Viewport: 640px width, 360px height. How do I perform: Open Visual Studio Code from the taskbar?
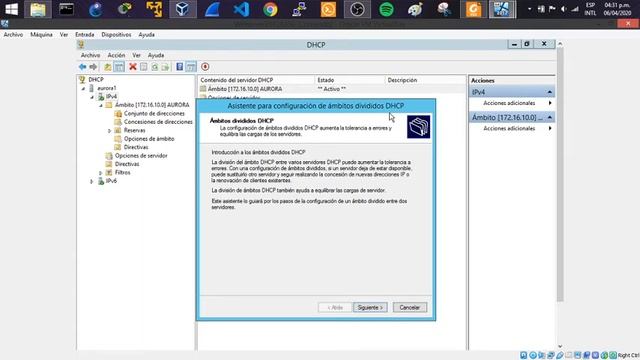click(241, 9)
